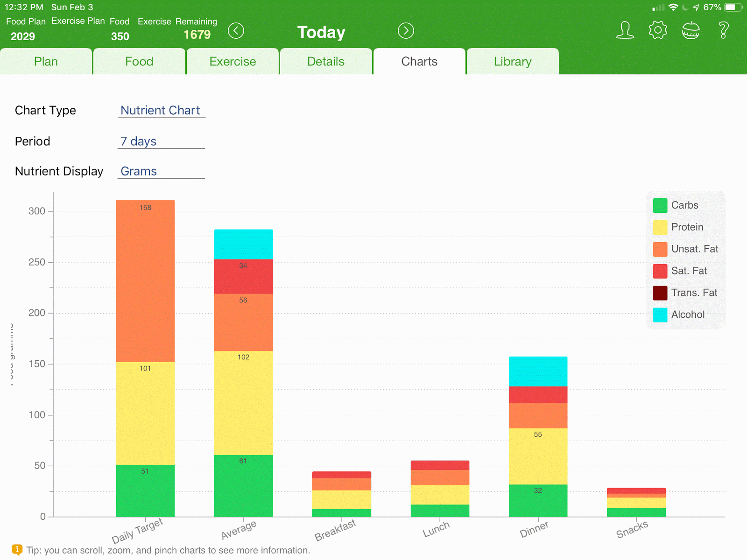Tap the Unsat. Fat orange legend swatch

660,249
